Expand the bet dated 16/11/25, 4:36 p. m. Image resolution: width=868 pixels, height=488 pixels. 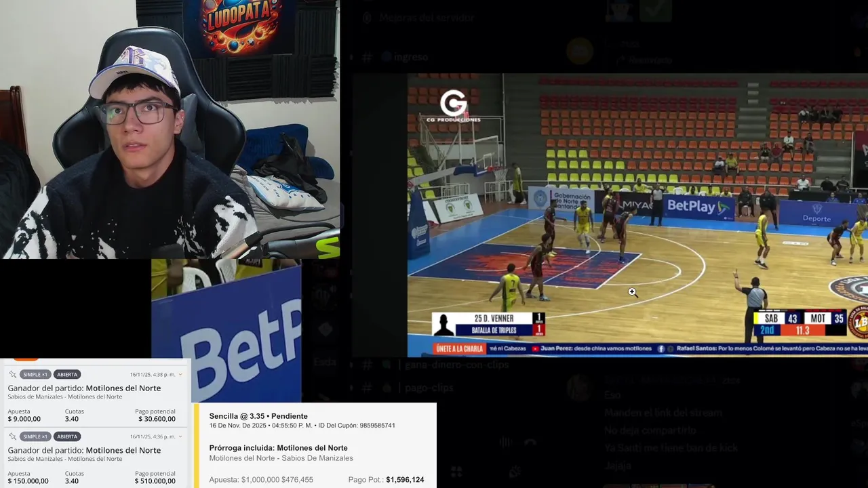point(180,436)
